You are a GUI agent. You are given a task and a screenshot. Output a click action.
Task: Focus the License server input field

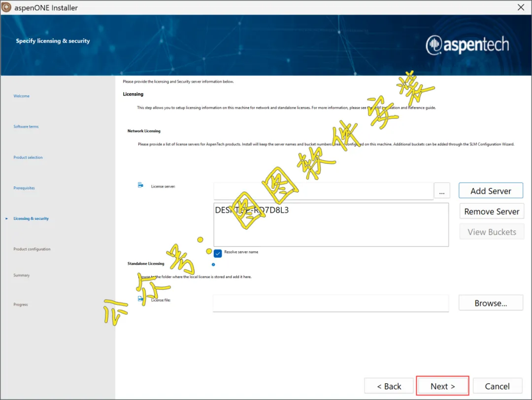pyautogui.click(x=323, y=191)
